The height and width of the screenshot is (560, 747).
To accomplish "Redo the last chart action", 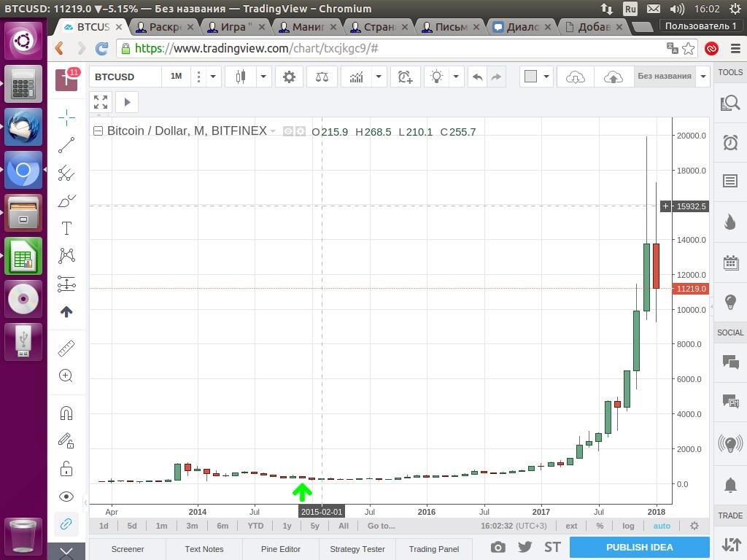I will tap(496, 77).
